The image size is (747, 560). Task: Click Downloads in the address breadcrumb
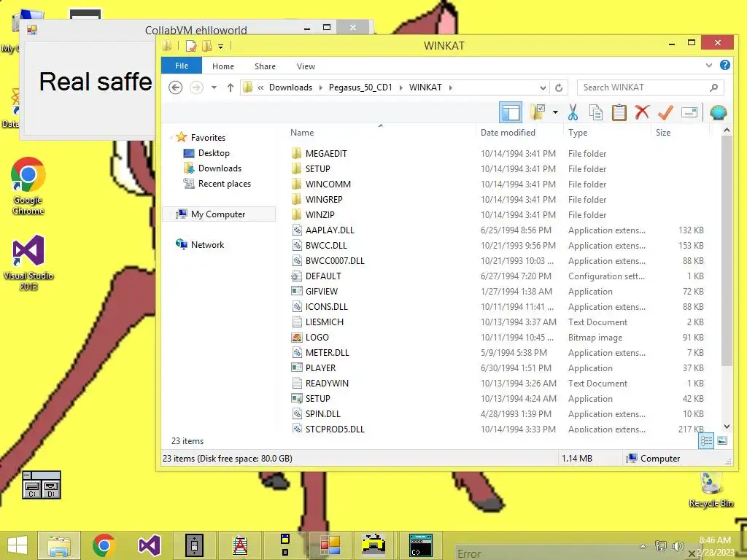click(x=290, y=87)
